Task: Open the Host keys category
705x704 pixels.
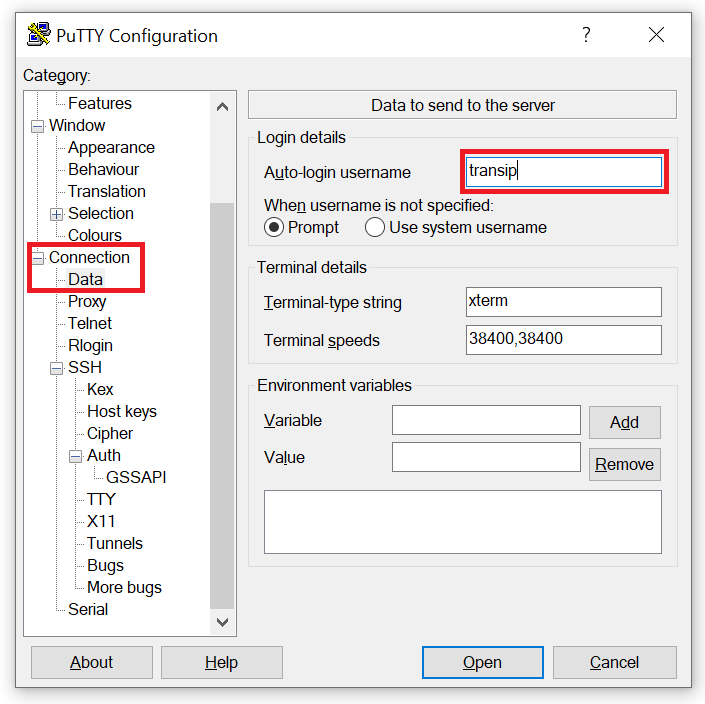Action: click(122, 412)
